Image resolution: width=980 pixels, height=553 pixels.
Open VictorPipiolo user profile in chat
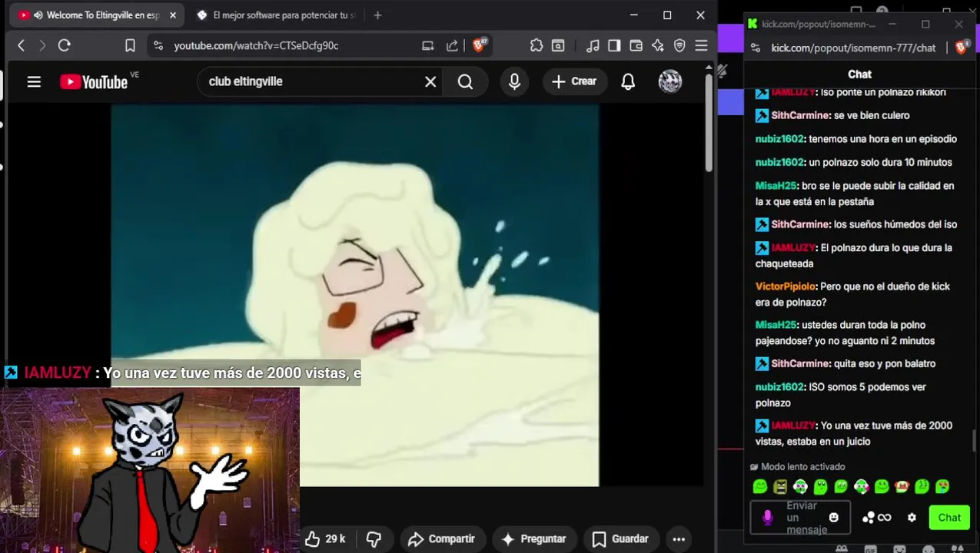coord(785,286)
